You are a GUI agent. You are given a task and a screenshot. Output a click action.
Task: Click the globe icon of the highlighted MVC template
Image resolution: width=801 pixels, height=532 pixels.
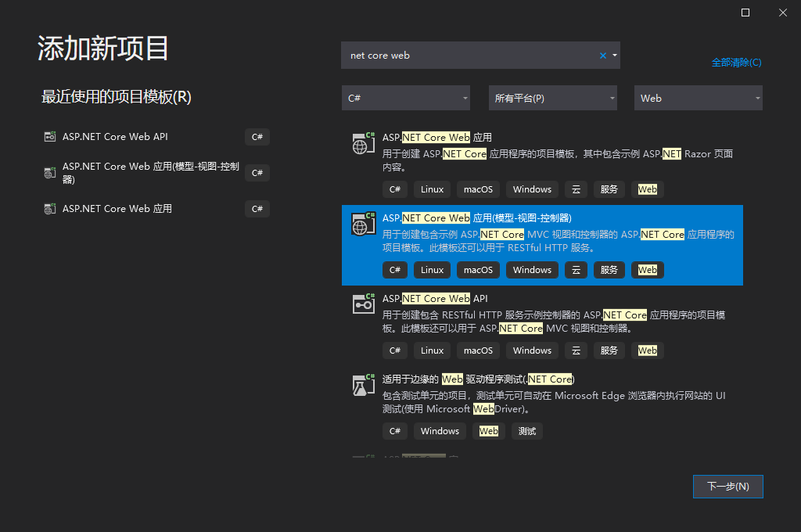[363, 225]
